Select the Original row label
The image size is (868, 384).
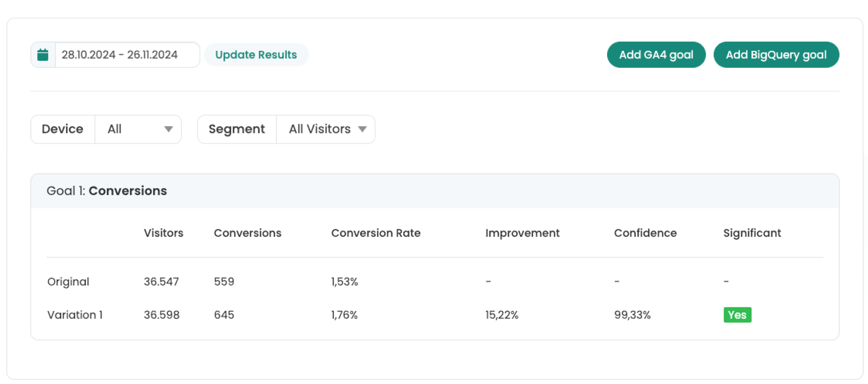(x=68, y=281)
